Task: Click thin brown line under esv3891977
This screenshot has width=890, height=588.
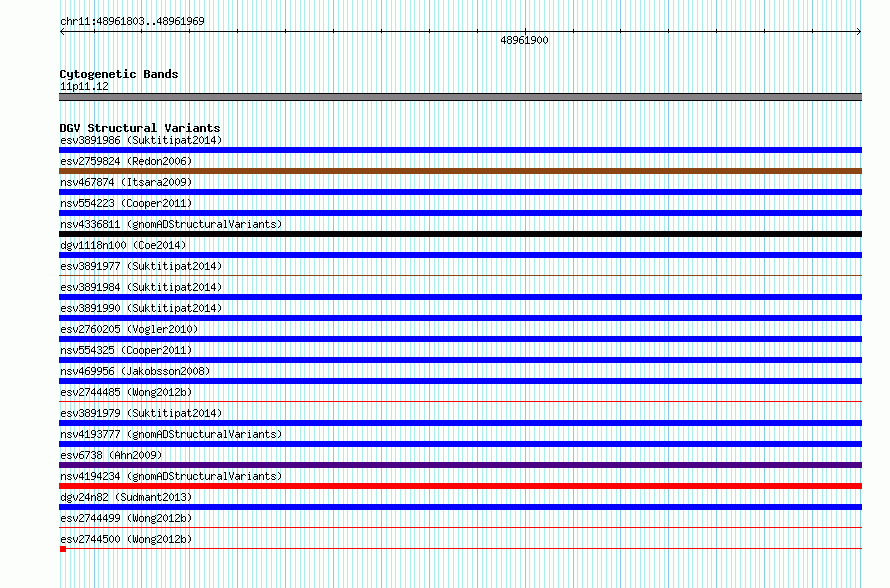Action: (x=460, y=276)
